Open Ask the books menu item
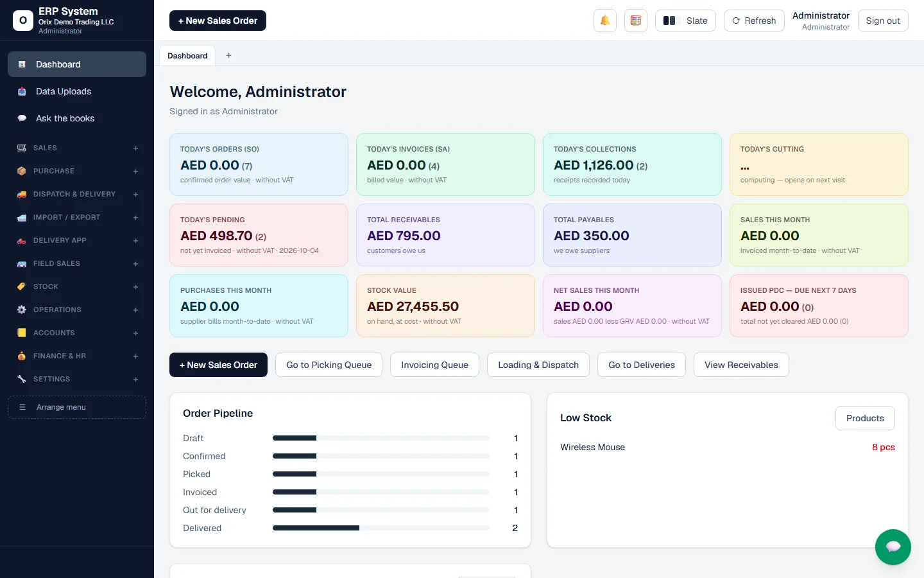This screenshot has width=924, height=578. click(x=77, y=118)
